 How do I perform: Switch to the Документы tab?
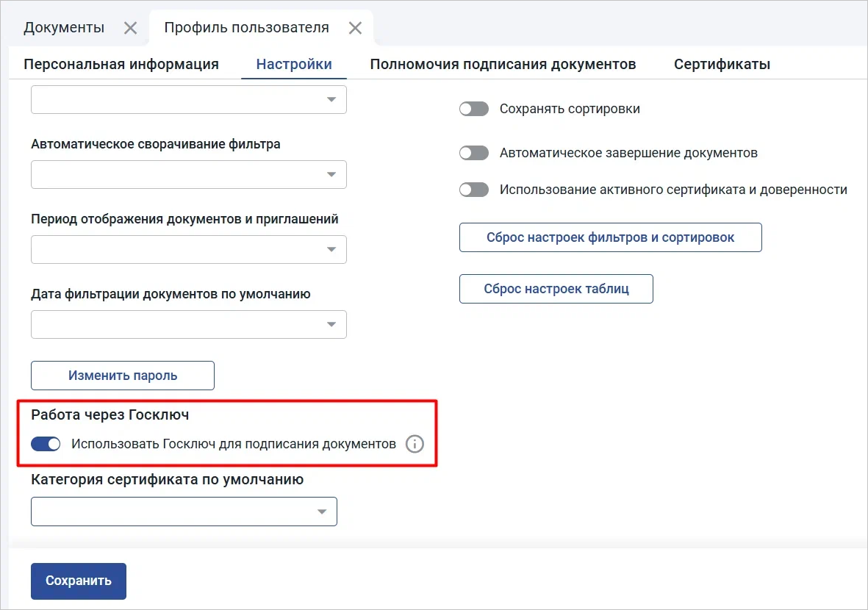point(64,28)
